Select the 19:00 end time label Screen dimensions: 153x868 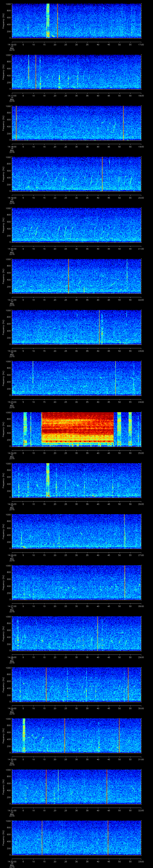click(141, 147)
